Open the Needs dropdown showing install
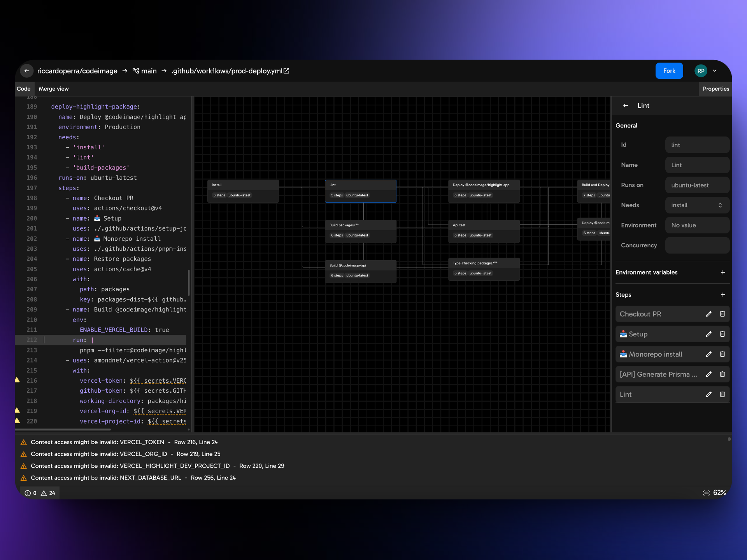Screen dimensions: 747x560 pyautogui.click(x=697, y=205)
